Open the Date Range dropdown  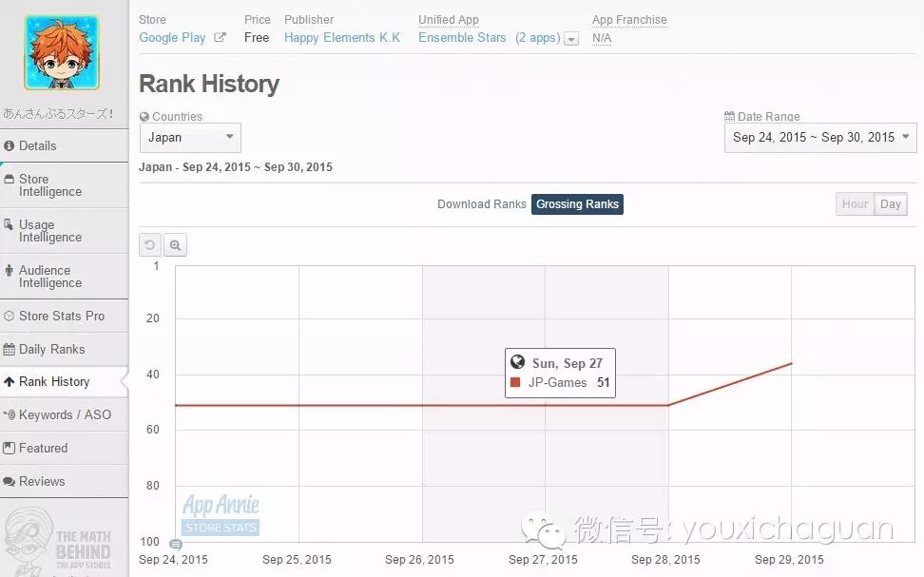tap(820, 138)
